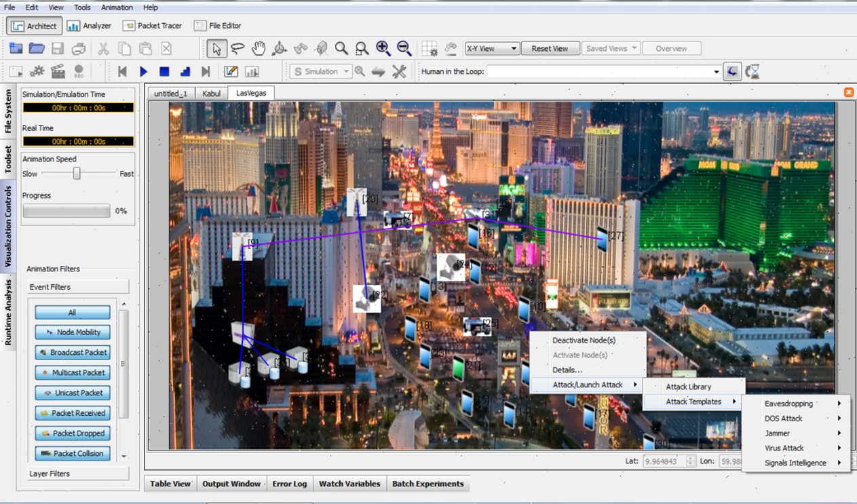Open the Simulation mode dropdown
Viewport: 857px width, 504px height.
321,71
